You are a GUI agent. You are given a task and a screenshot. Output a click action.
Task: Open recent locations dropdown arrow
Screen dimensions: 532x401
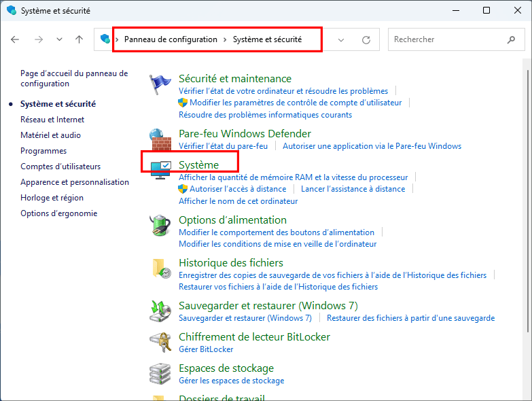coord(59,39)
